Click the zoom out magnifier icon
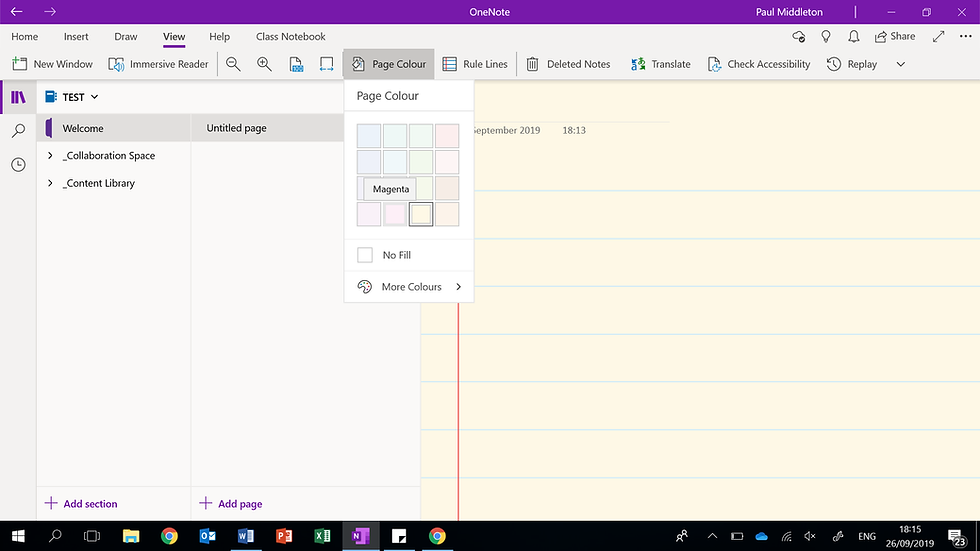The image size is (980, 551). 233,64
